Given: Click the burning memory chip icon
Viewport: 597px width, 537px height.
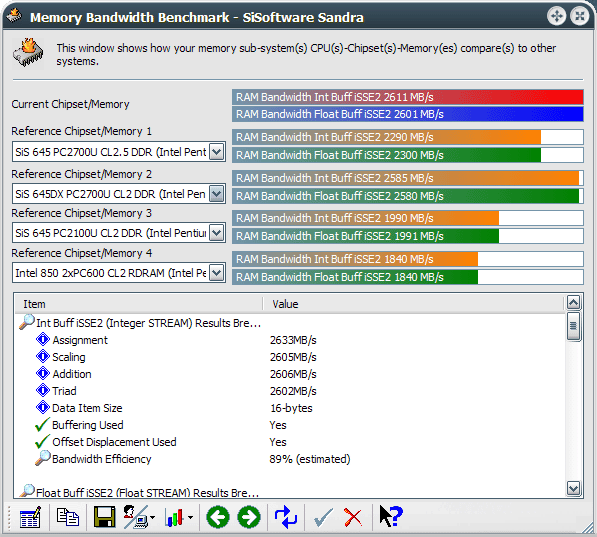Looking at the screenshot, I should [x=28, y=53].
